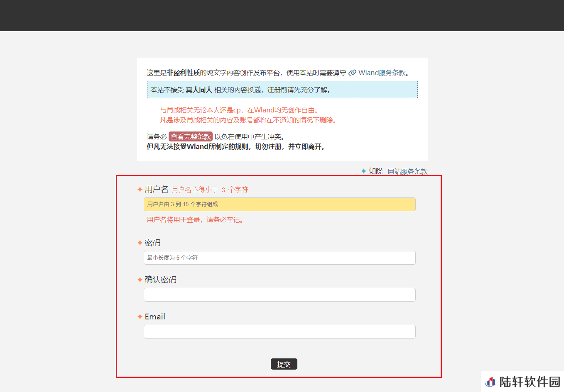Open the Wland服务条款 hyperlink
564x392 pixels.
pos(382,73)
